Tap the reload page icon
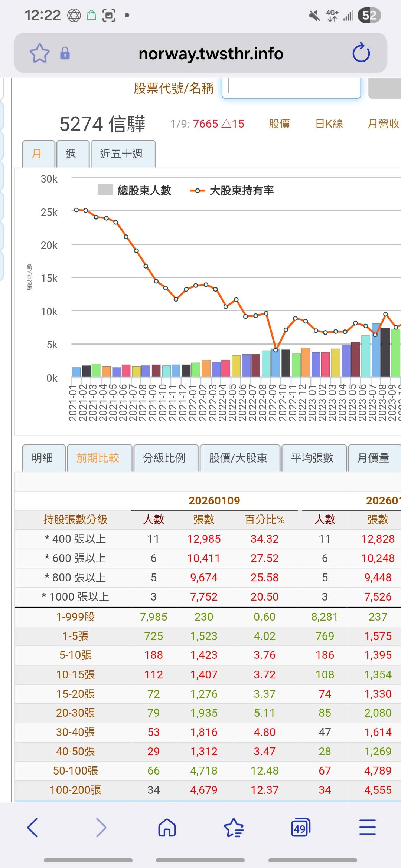The image size is (401, 868). (361, 53)
